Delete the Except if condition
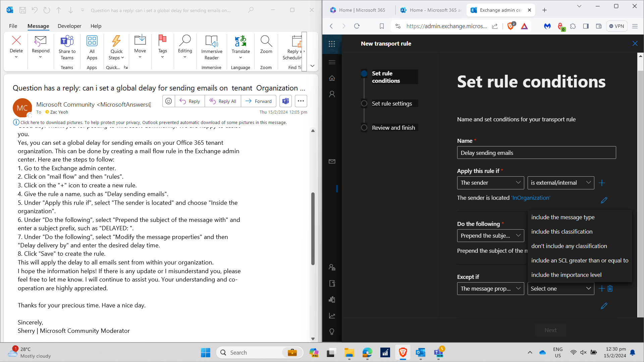This screenshot has width=644, height=362. (610, 289)
